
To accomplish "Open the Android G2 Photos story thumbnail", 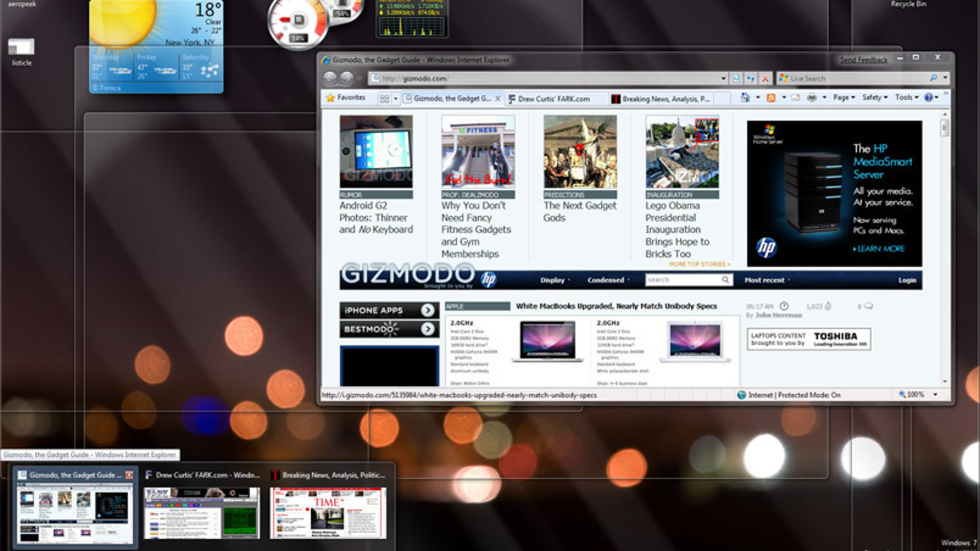I will coord(376,151).
